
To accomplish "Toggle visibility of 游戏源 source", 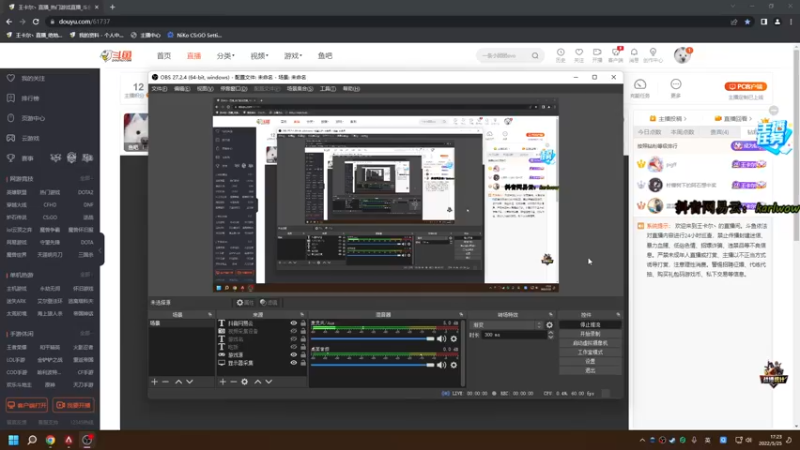I will click(x=293, y=355).
